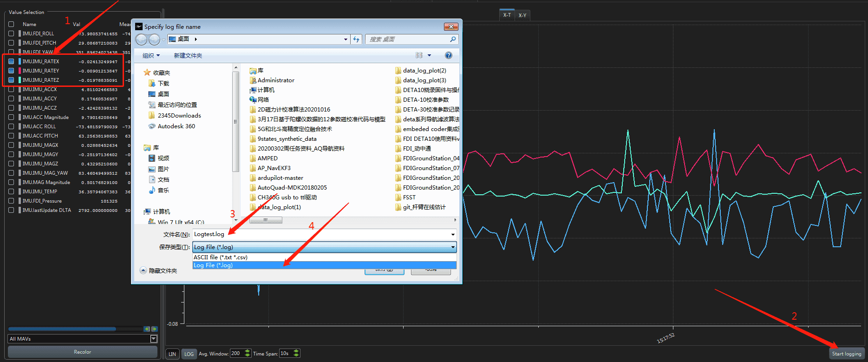868x362 pixels.
Task: Click the refresh icon beside address bar
Action: coord(356,39)
